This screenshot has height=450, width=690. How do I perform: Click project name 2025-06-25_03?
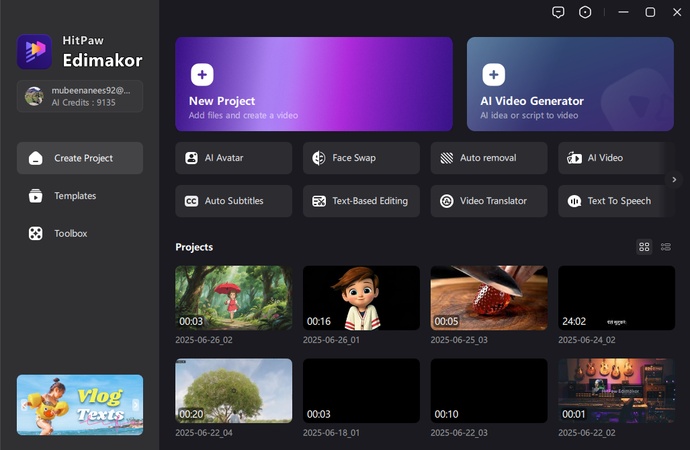pos(459,340)
